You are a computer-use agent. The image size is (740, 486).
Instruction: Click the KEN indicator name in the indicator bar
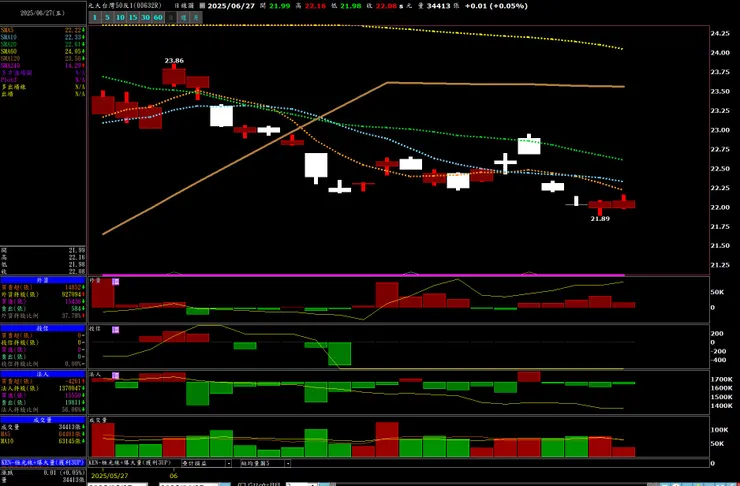[130, 463]
